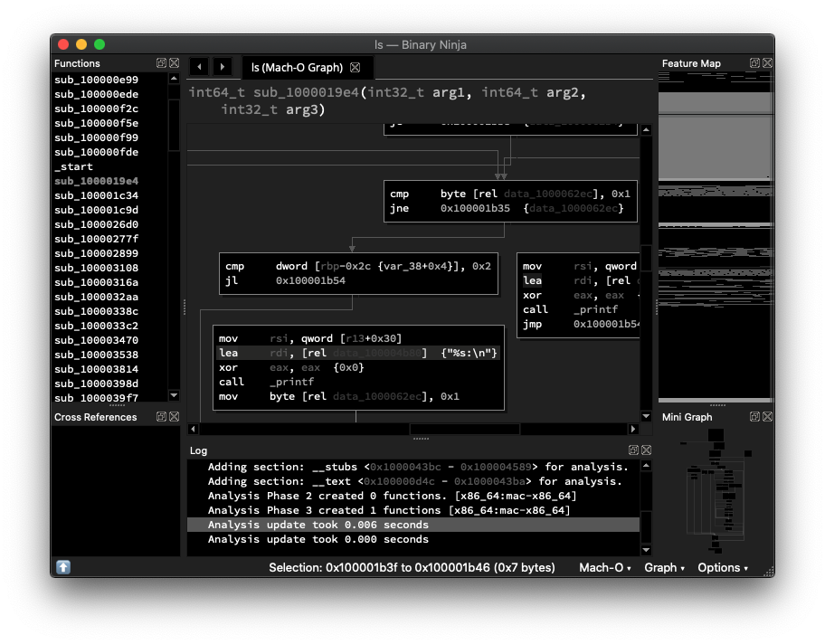The image size is (825, 644).
Task: Close the ls (Mach-O Graph) tab
Action: pos(356,67)
